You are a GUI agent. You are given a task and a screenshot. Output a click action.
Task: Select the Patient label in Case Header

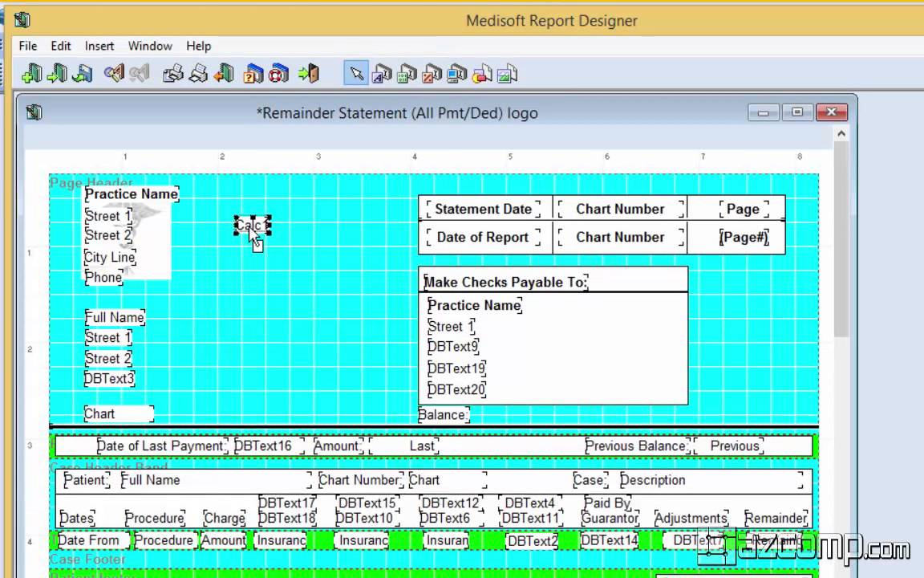click(86, 480)
